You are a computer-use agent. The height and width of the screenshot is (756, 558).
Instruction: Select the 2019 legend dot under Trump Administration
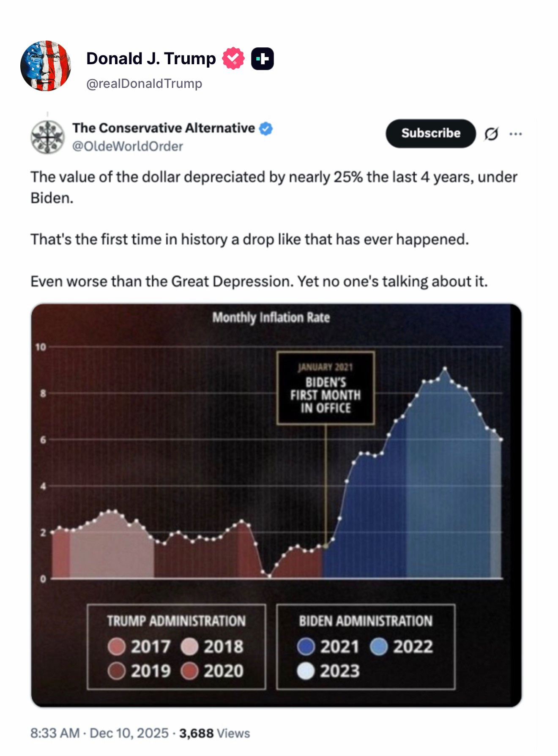pyautogui.click(x=116, y=671)
